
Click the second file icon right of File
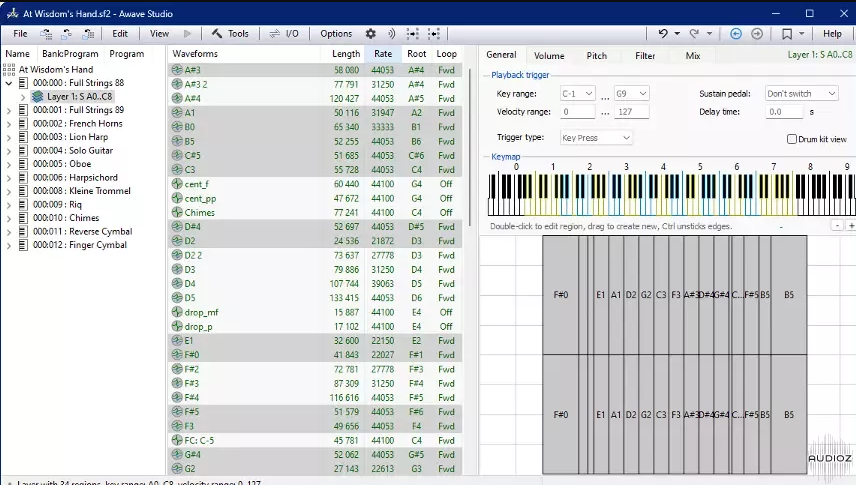[67, 34]
